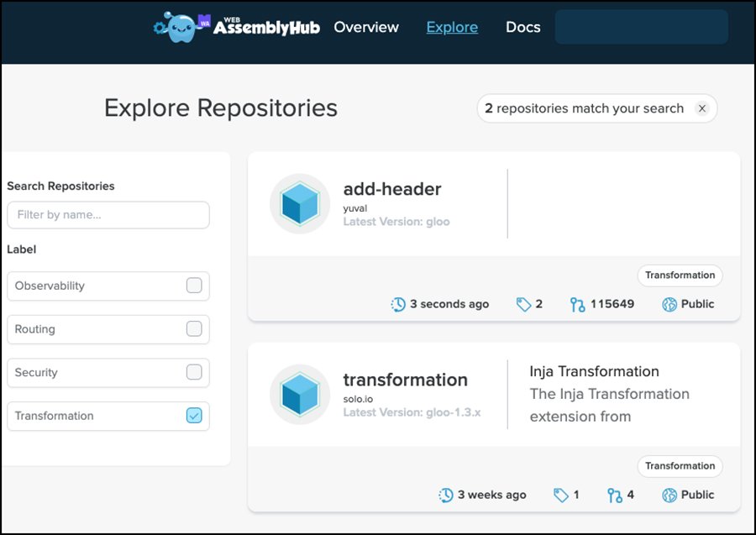Toggle the Security label filter

(194, 373)
